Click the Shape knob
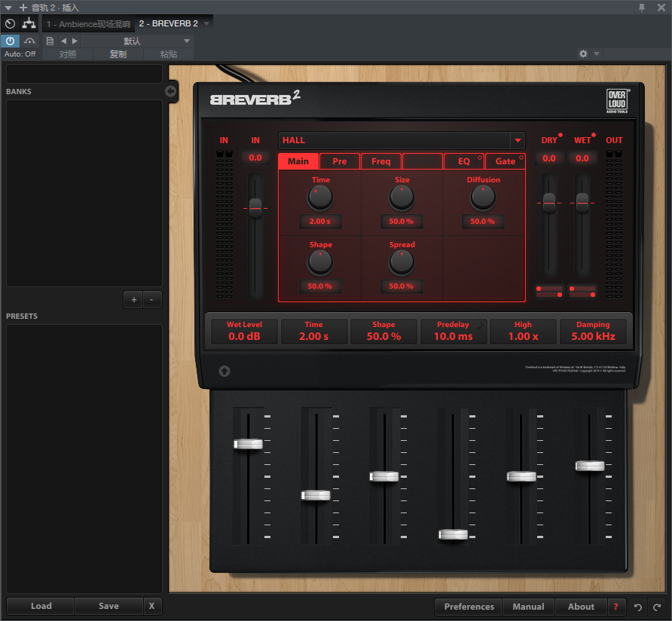672x621 pixels. click(320, 262)
